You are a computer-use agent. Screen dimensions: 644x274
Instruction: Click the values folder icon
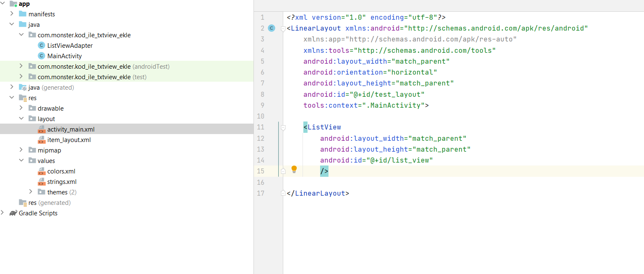tap(32, 160)
